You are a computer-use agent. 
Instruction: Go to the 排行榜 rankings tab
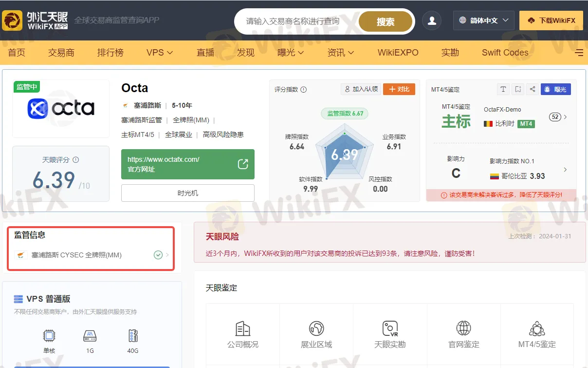[110, 53]
